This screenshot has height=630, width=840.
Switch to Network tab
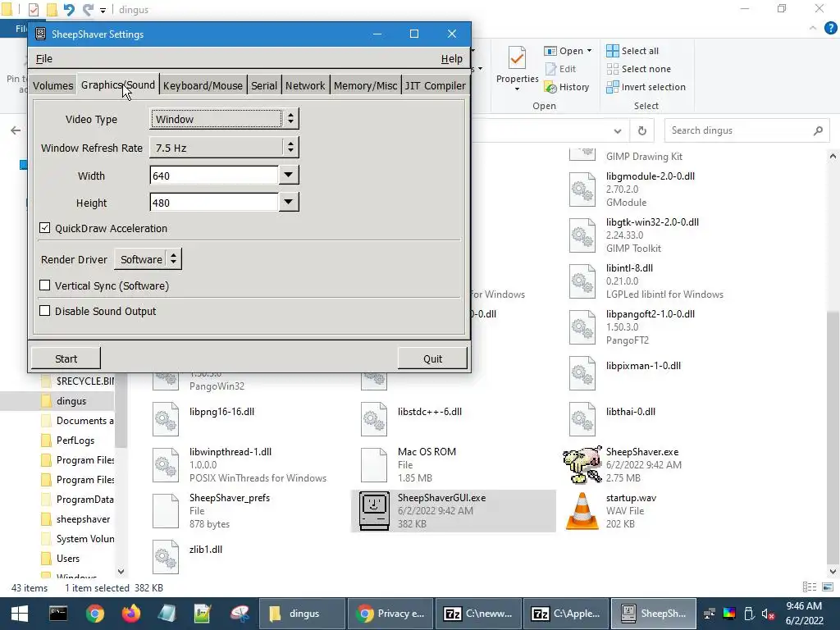[305, 85]
